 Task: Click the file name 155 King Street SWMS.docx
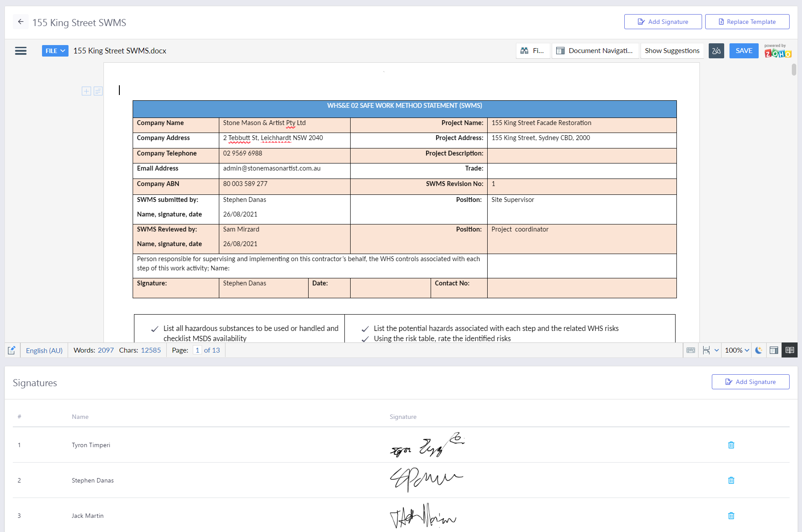coord(120,51)
